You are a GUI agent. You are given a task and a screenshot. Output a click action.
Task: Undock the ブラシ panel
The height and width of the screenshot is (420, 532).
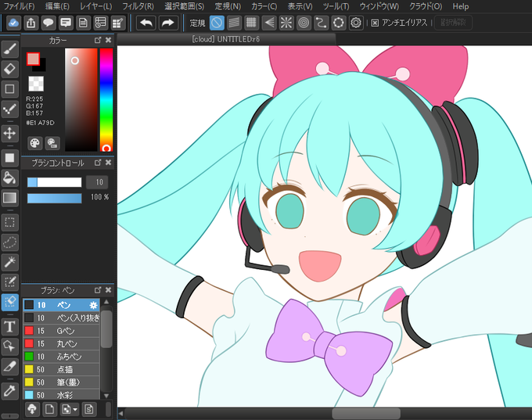pos(98,289)
